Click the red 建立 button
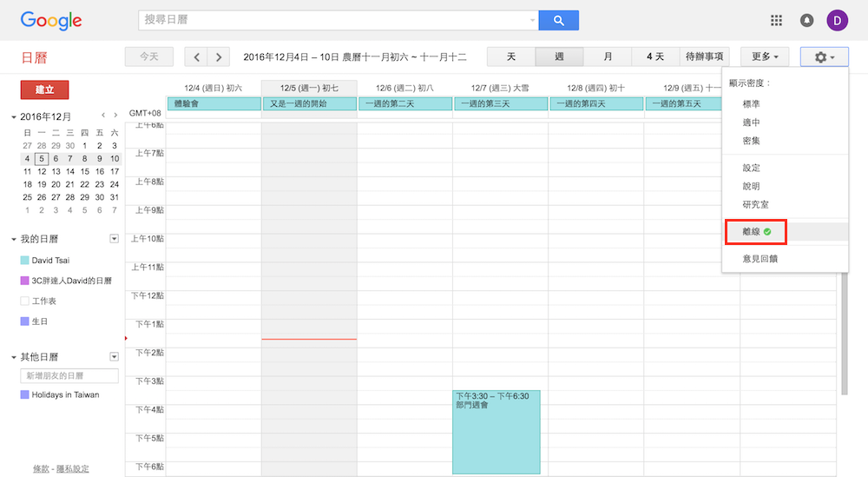This screenshot has width=868, height=477. [x=44, y=89]
